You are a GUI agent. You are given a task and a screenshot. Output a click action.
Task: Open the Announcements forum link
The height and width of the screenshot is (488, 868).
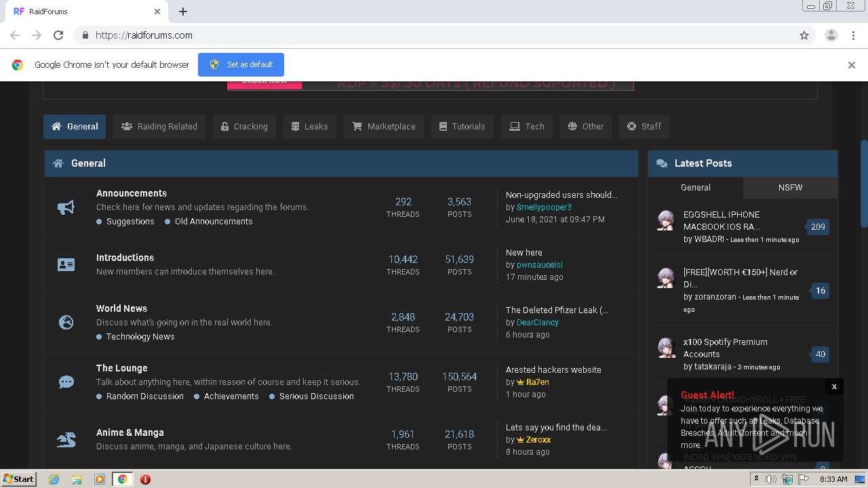(132, 193)
